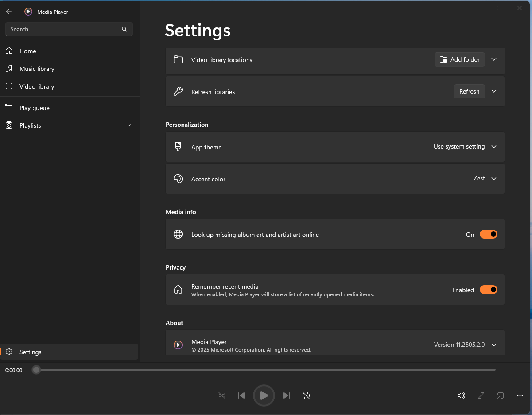
Task: Click the Zest accent color value
Action: [x=479, y=179]
